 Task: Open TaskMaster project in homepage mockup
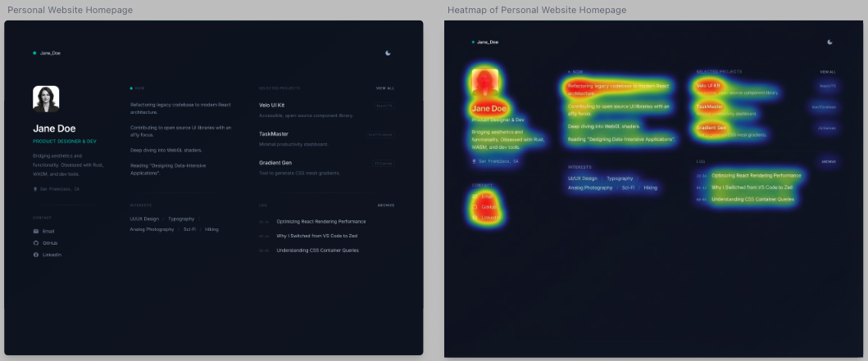click(273, 133)
